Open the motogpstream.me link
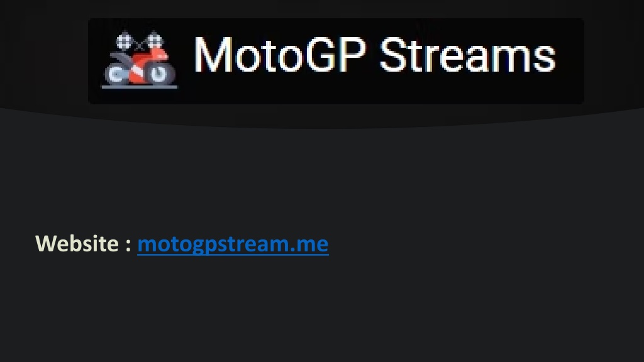The image size is (644, 362). pyautogui.click(x=233, y=244)
